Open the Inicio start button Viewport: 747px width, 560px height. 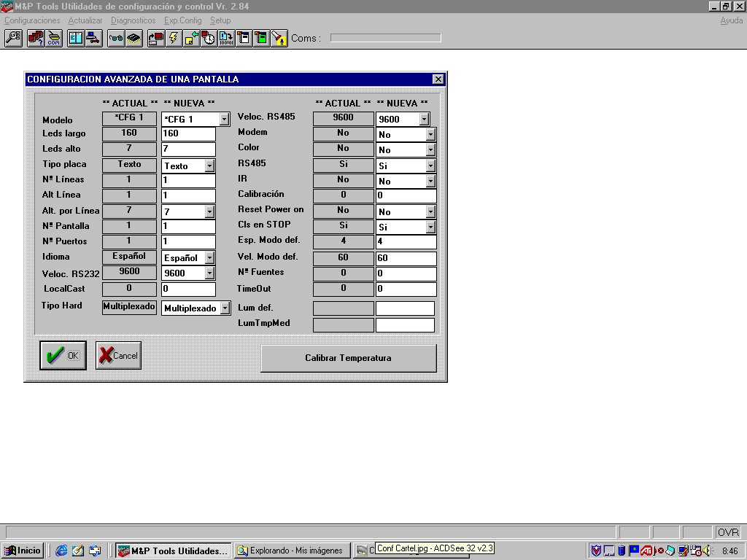(x=23, y=551)
